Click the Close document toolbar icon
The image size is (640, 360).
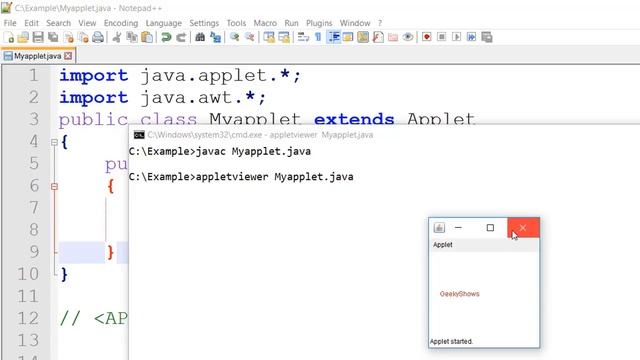[x=69, y=38]
